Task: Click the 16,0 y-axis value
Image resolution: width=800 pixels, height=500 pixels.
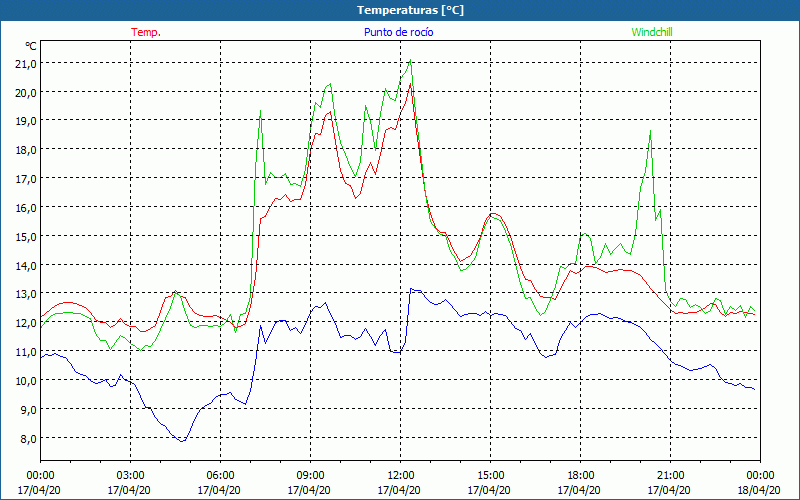Action: point(28,208)
